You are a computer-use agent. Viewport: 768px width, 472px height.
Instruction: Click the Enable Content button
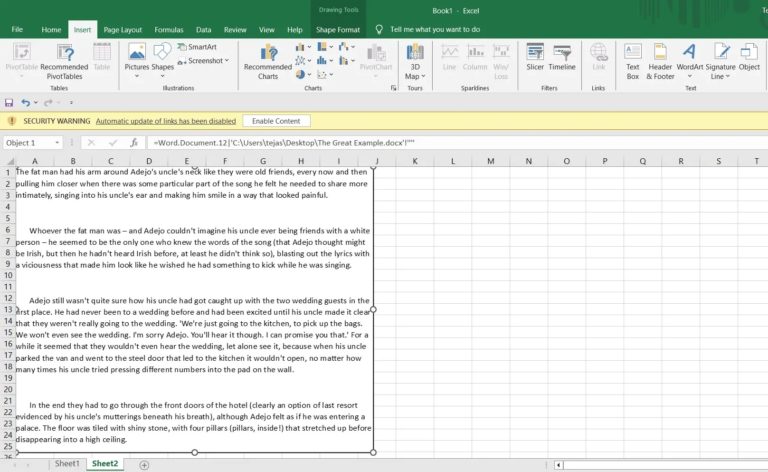click(275, 121)
